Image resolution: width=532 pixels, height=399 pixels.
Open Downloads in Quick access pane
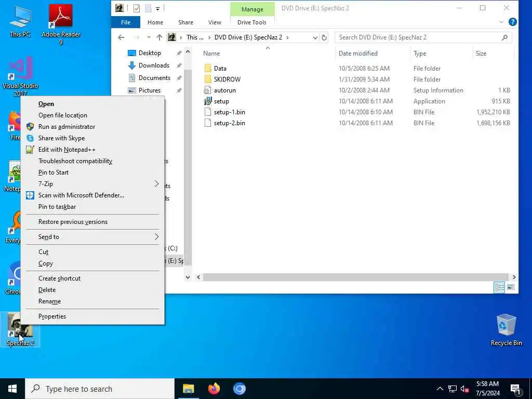pyautogui.click(x=153, y=65)
